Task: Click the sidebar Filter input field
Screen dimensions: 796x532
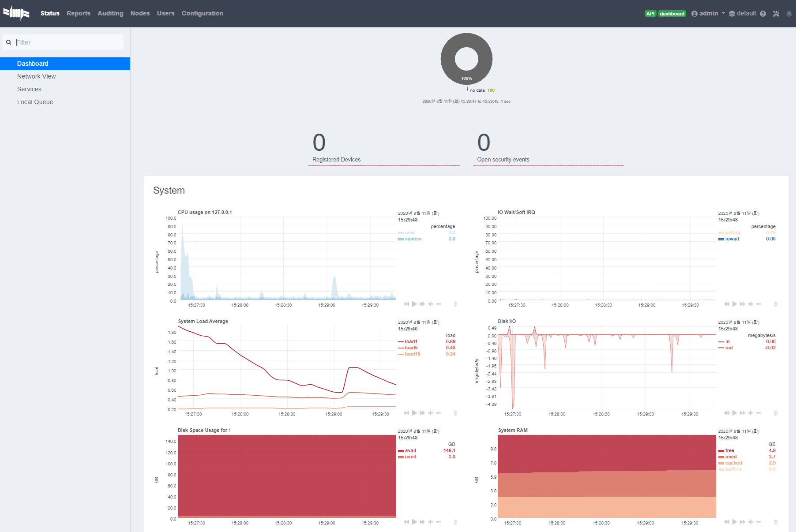Action: pyautogui.click(x=63, y=42)
